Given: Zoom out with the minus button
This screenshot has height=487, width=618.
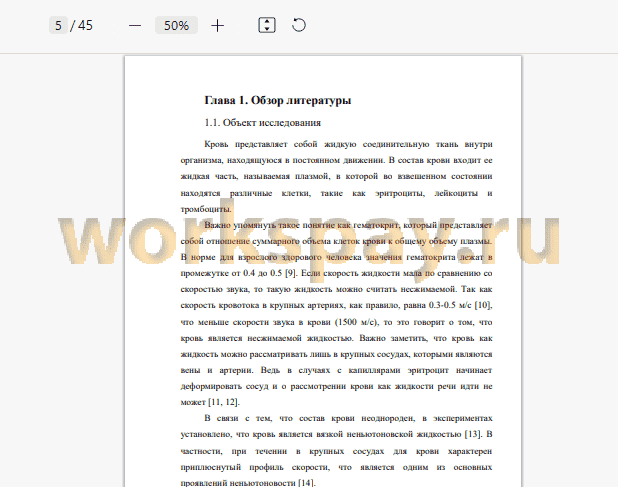Looking at the screenshot, I should tap(135, 26).
